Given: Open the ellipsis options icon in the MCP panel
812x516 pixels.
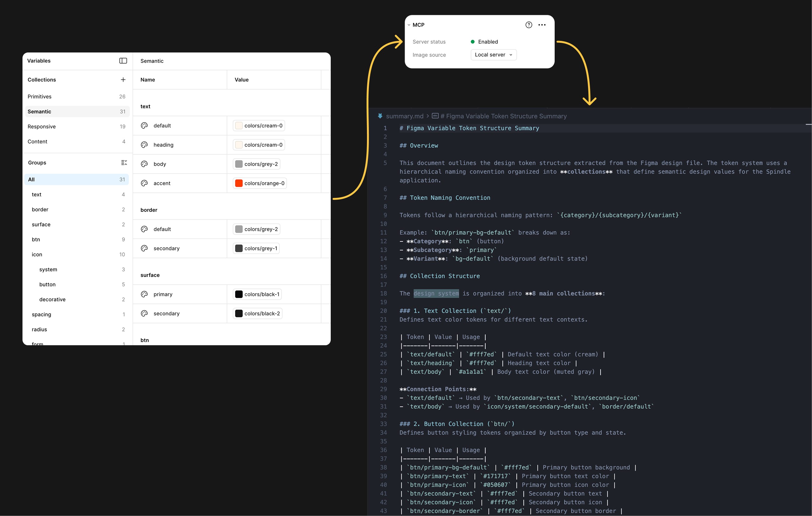Looking at the screenshot, I should [542, 25].
